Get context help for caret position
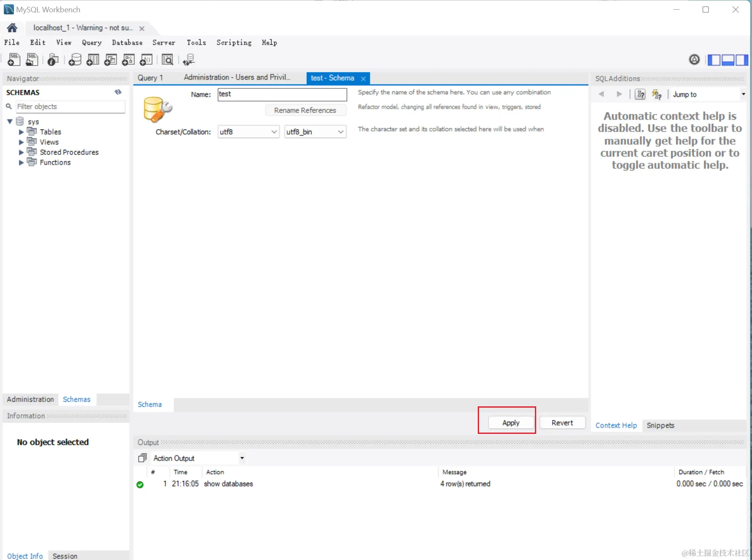Screen dimensions: 752x560 tap(641, 94)
